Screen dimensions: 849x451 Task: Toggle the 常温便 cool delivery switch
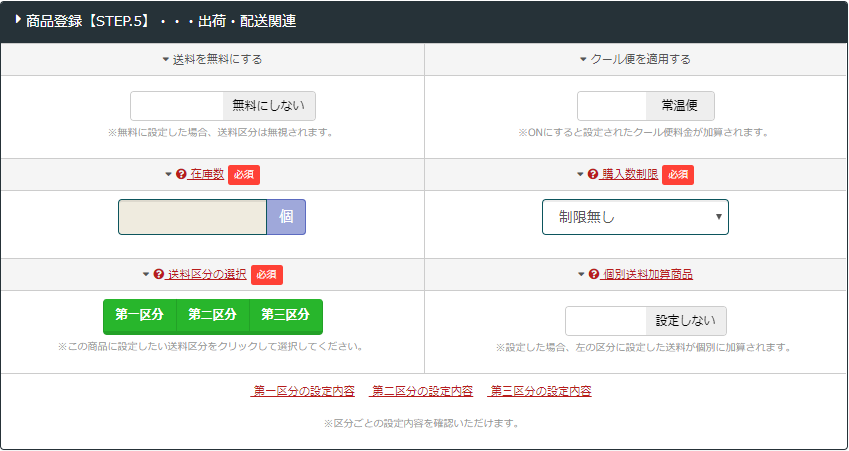tap(645, 106)
